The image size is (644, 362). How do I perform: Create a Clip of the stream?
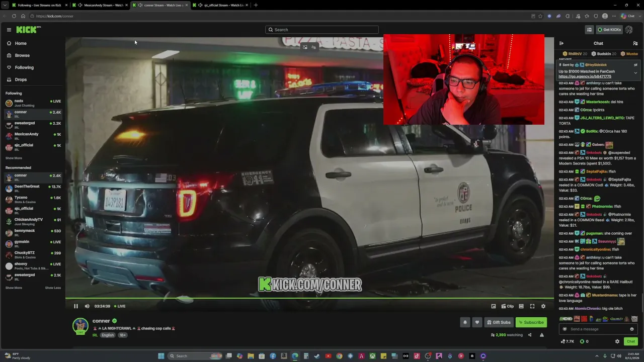click(508, 306)
